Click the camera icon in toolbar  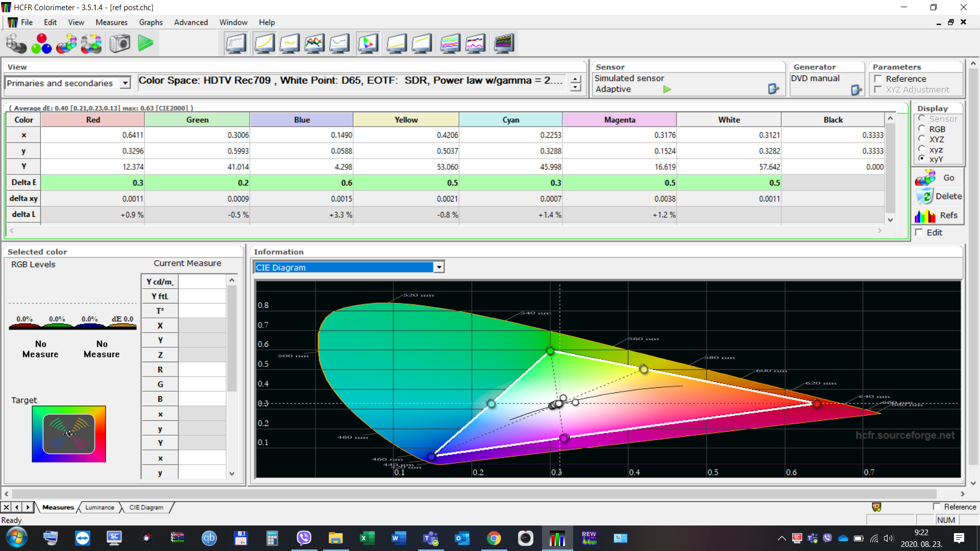point(120,43)
